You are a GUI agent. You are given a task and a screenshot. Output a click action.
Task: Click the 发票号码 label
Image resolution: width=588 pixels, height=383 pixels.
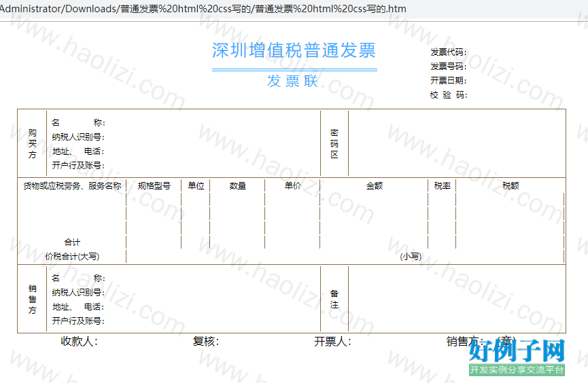[449, 67]
